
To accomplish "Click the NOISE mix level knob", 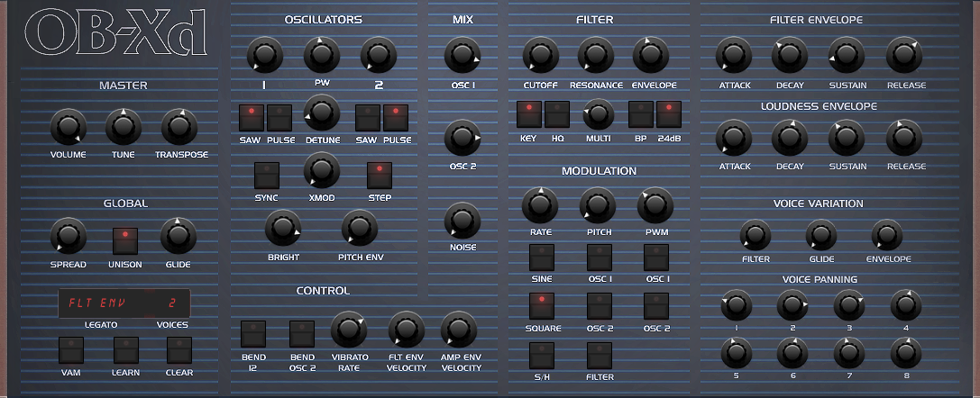I will 463,221.
